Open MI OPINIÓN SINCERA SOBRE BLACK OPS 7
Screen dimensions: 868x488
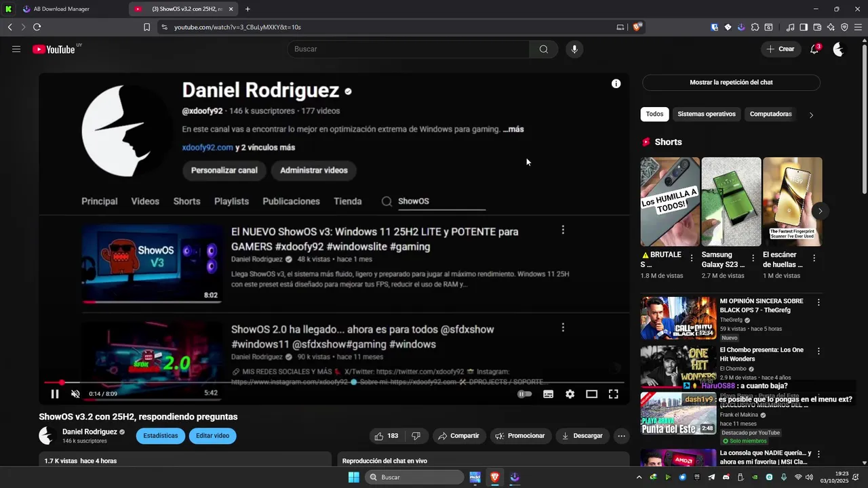tap(762, 306)
